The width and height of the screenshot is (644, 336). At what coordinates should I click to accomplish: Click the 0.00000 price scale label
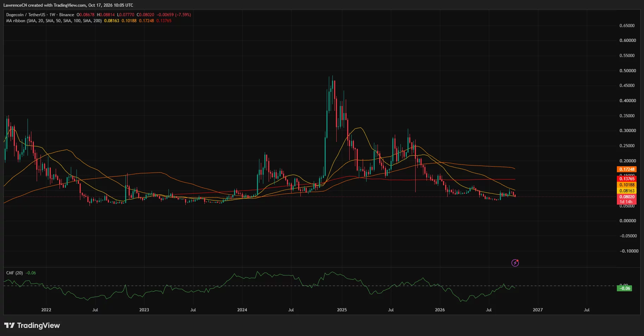[628, 221]
